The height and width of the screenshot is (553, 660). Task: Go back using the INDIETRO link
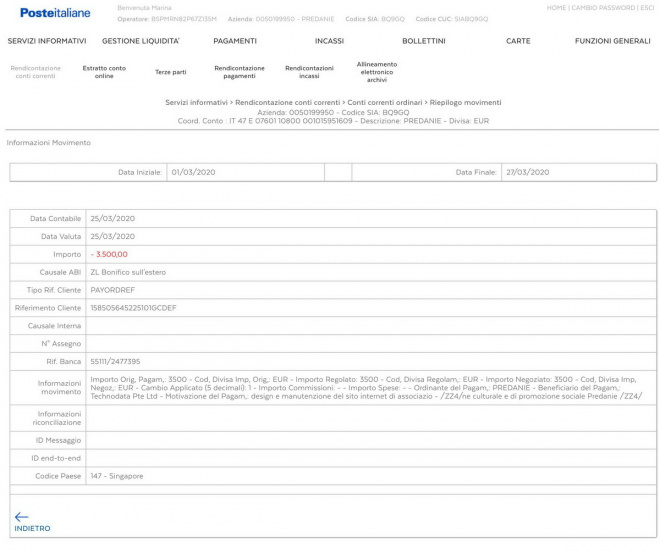[32, 529]
